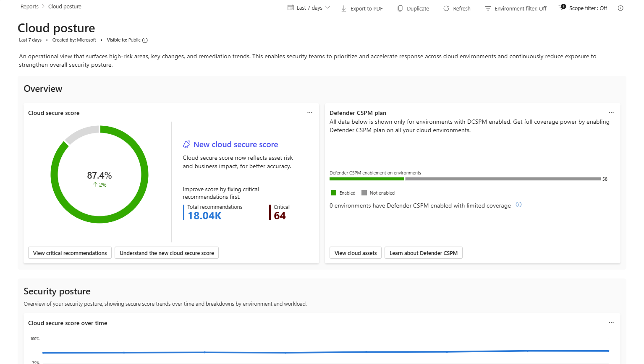Click the Security posture section heading
The image size is (644, 364).
tap(57, 291)
